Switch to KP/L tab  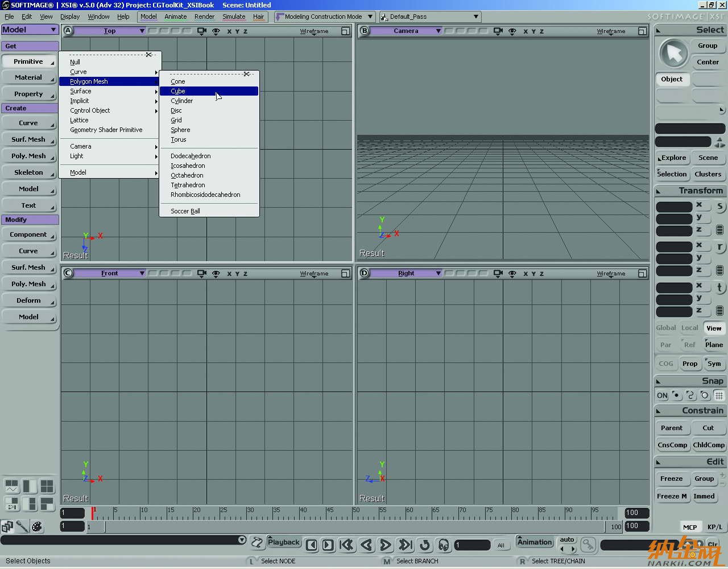(x=714, y=527)
